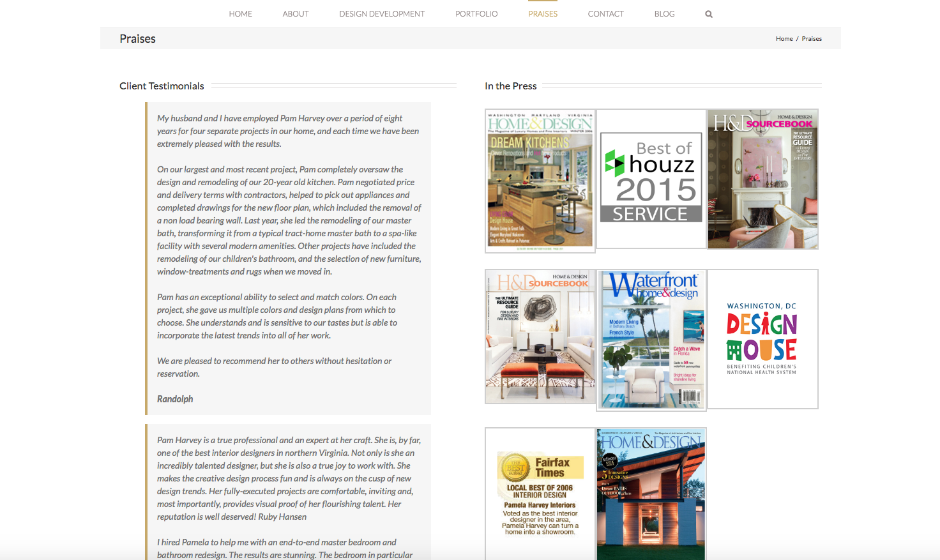Click the paragraph starting 'We are pleased to recommend'
The width and height of the screenshot is (940, 560).
click(x=275, y=367)
